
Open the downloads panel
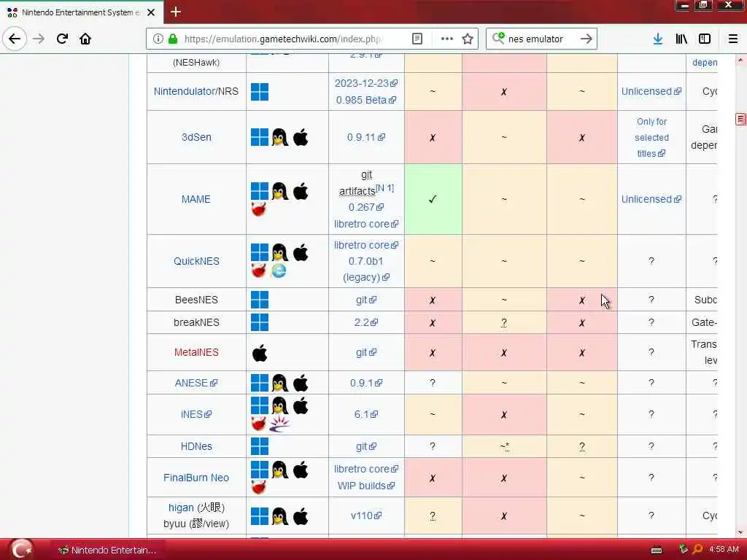[x=658, y=39]
